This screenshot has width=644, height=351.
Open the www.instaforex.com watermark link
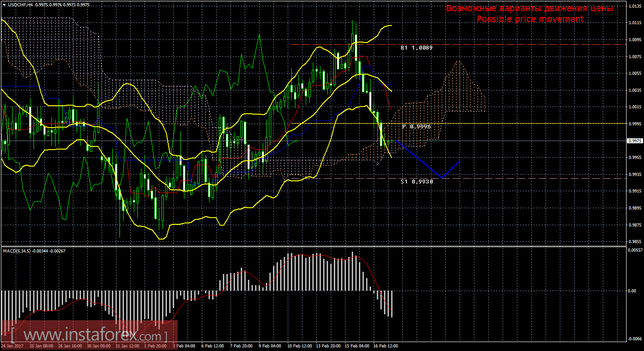(x=89, y=335)
